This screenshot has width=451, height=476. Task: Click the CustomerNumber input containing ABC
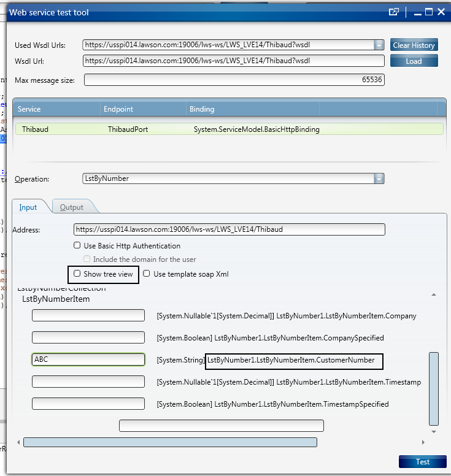pos(88,359)
